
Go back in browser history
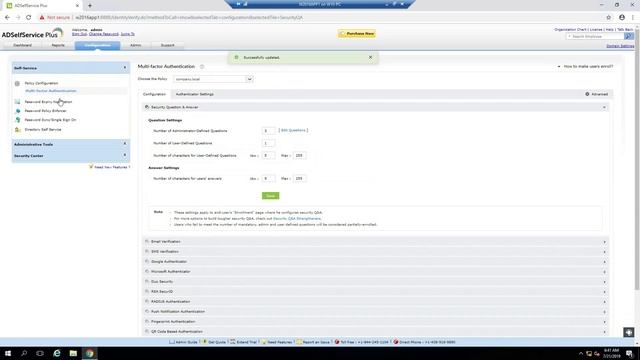pyautogui.click(x=7, y=18)
